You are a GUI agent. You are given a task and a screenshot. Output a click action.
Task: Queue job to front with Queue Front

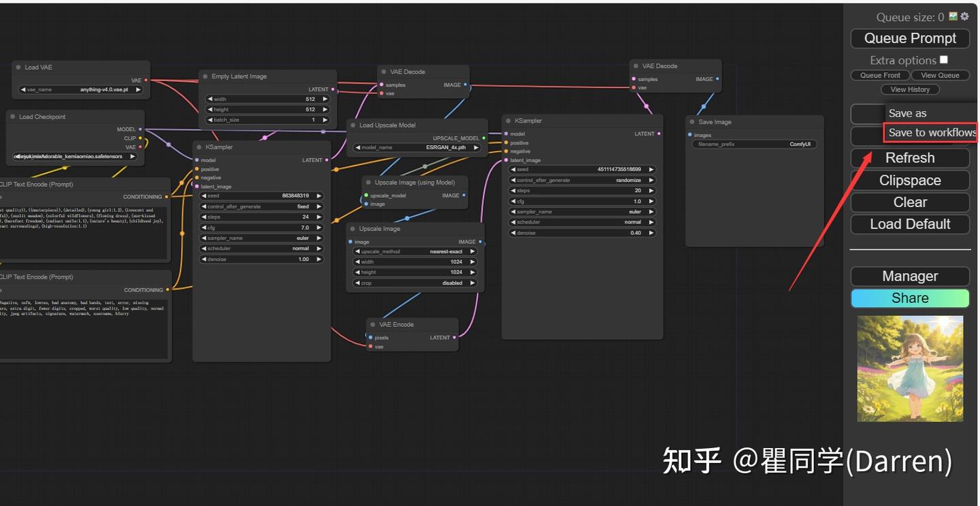pyautogui.click(x=879, y=75)
